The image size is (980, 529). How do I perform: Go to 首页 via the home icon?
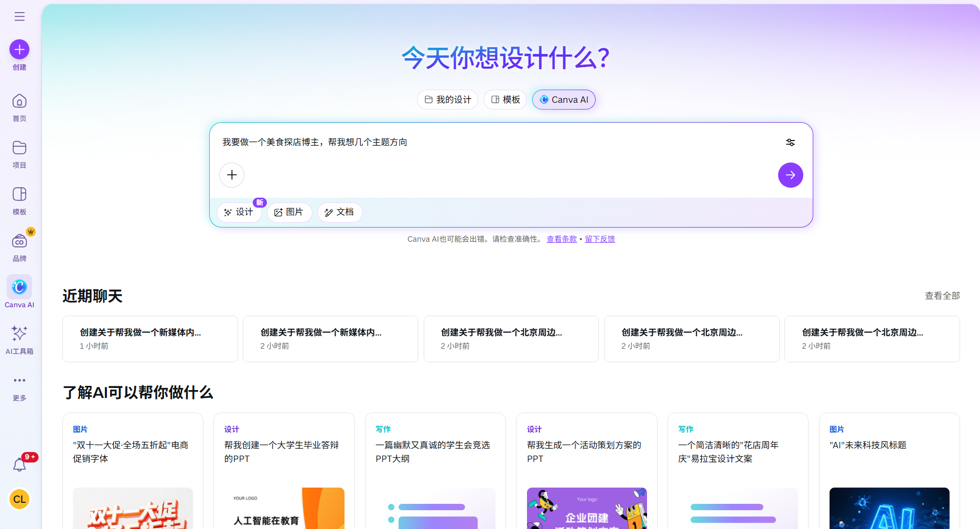(19, 101)
